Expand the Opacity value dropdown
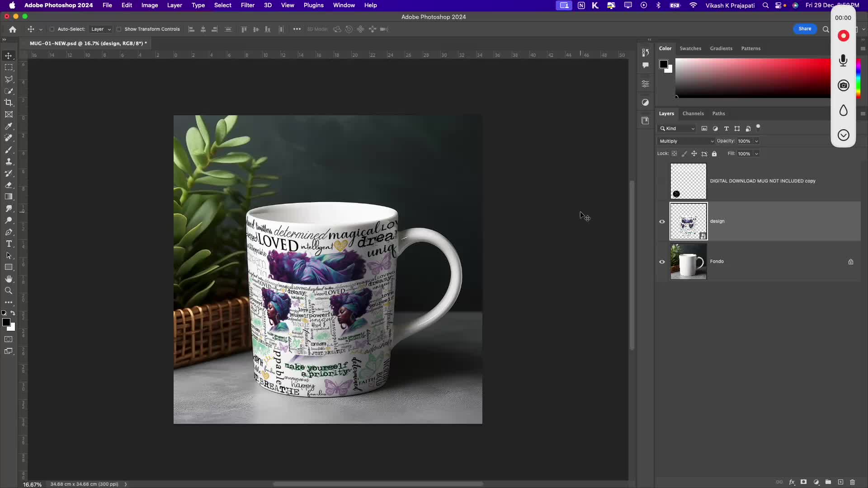The width and height of the screenshot is (868, 488). tap(756, 141)
